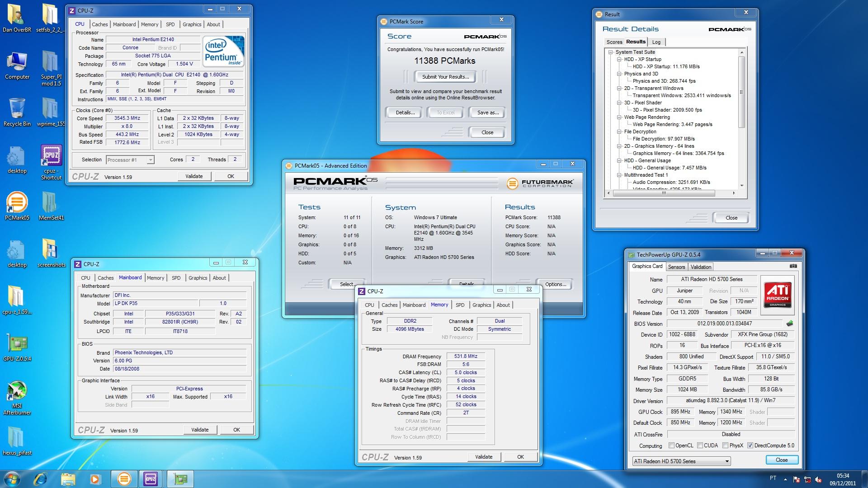Collapse the HDD - General Usage node
The image size is (868, 488).
click(619, 160)
